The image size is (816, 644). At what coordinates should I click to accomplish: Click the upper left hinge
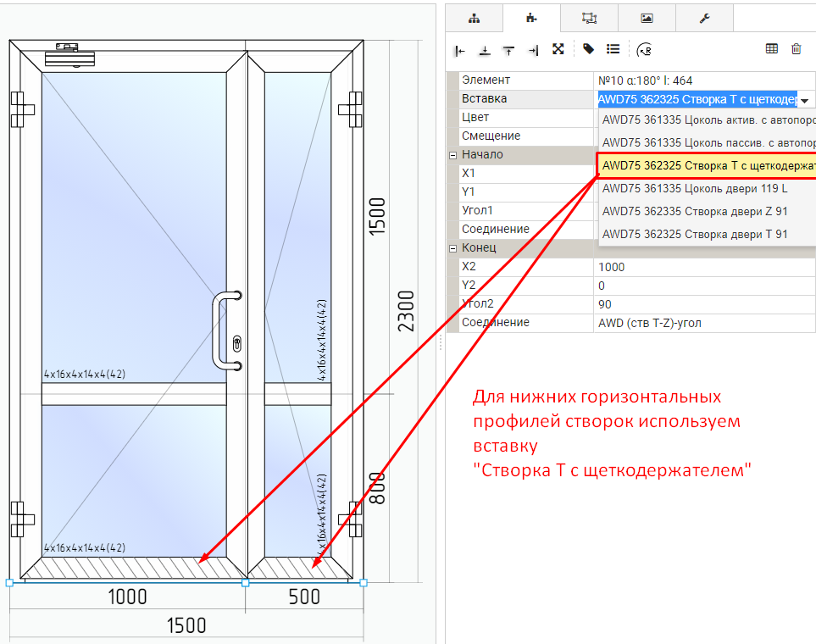coord(22,109)
